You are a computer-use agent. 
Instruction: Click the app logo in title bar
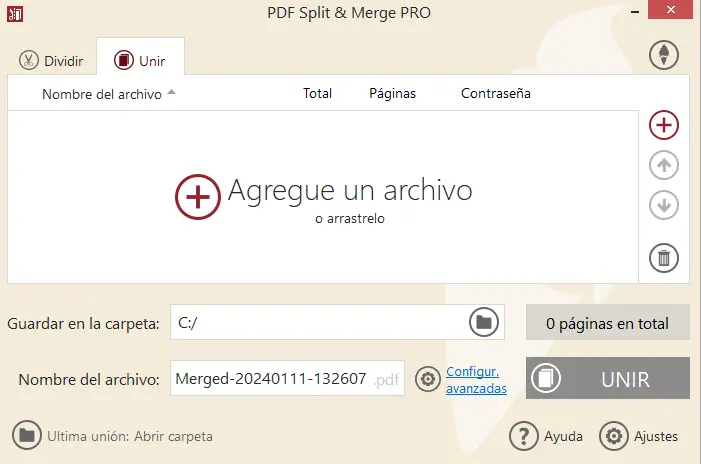coord(15,14)
